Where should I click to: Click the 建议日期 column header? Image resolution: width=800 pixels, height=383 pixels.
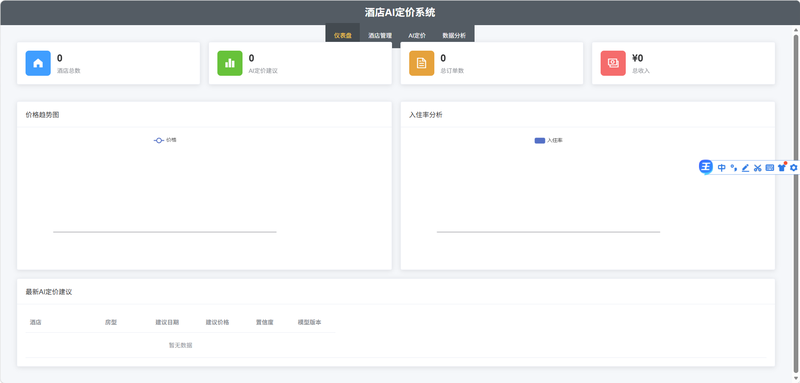pos(167,322)
